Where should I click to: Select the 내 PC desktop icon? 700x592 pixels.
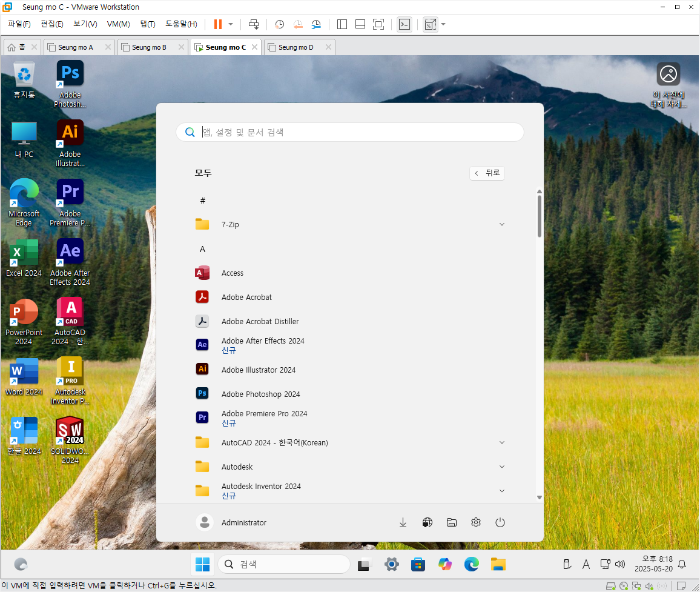24,139
